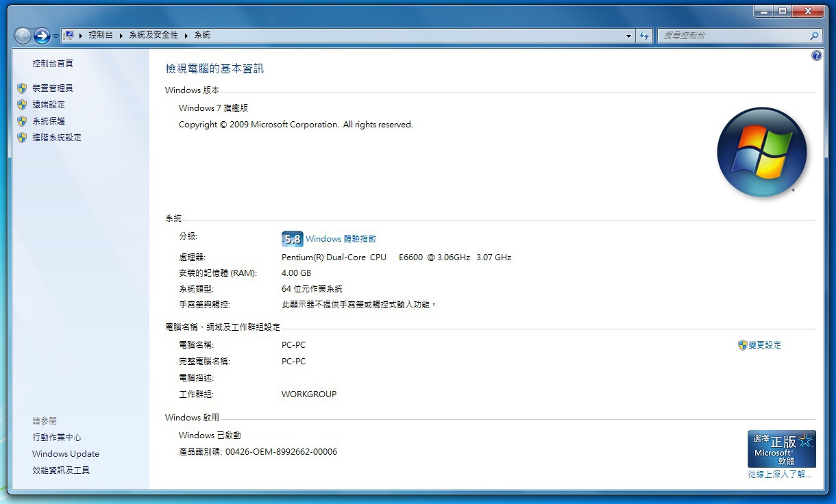Click the PC-PC value beside 電腦名稱
Screen dimensions: 836x504
pos(293,345)
